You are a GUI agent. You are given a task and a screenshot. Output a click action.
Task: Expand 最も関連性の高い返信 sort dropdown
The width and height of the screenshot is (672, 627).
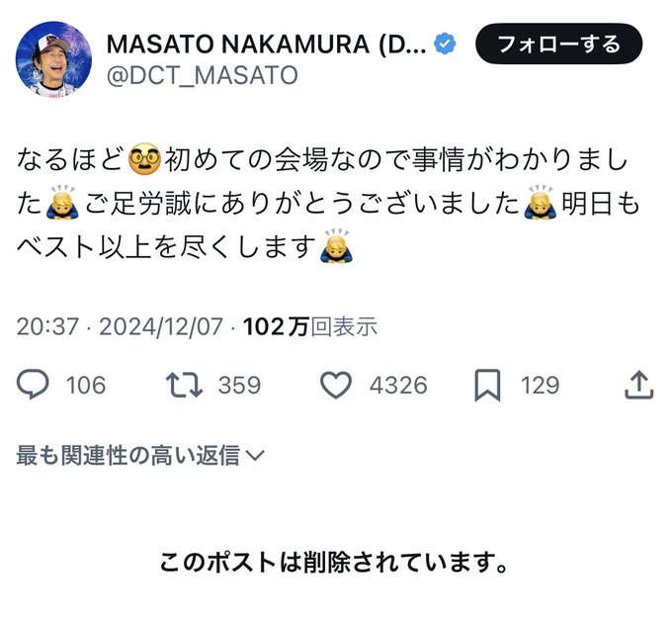tap(140, 455)
